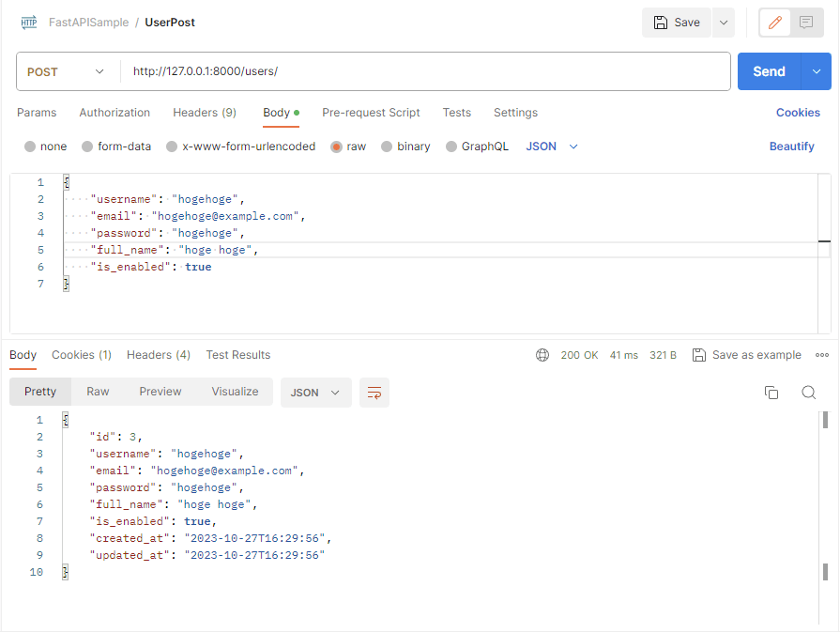Screen dimensions: 840x633
Task: Click the wrap lines icon in response
Action: [374, 393]
